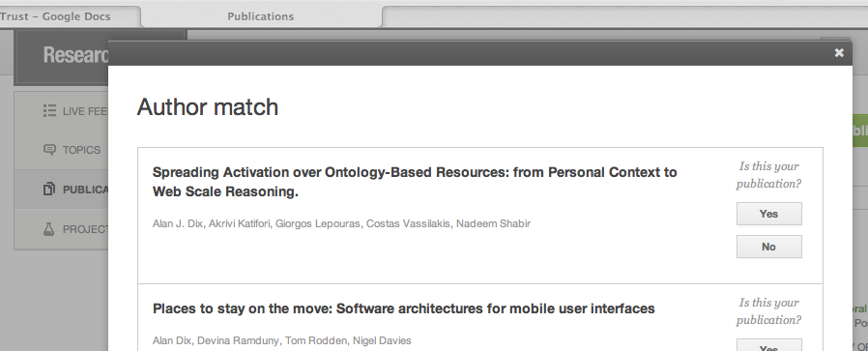Click the 'Author match' heading
Viewport: 868px width, 351px height.
pyautogui.click(x=208, y=107)
